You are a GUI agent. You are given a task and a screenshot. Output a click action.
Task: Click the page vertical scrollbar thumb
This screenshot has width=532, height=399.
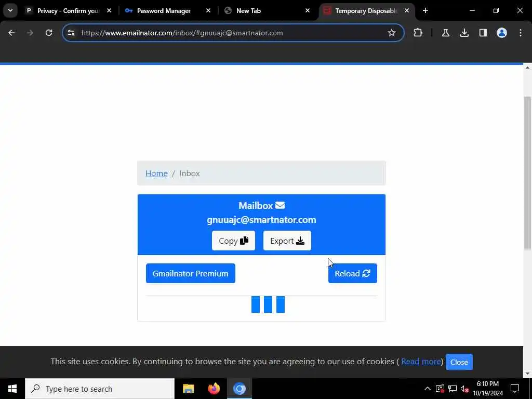527,174
